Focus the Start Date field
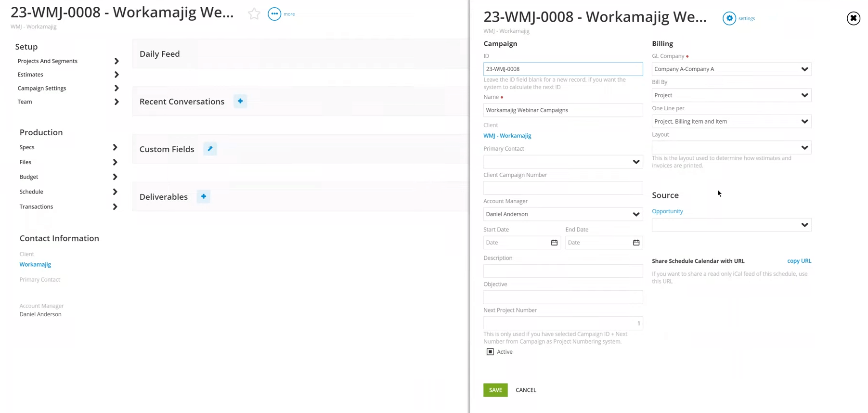The image size is (868, 413). pos(522,243)
